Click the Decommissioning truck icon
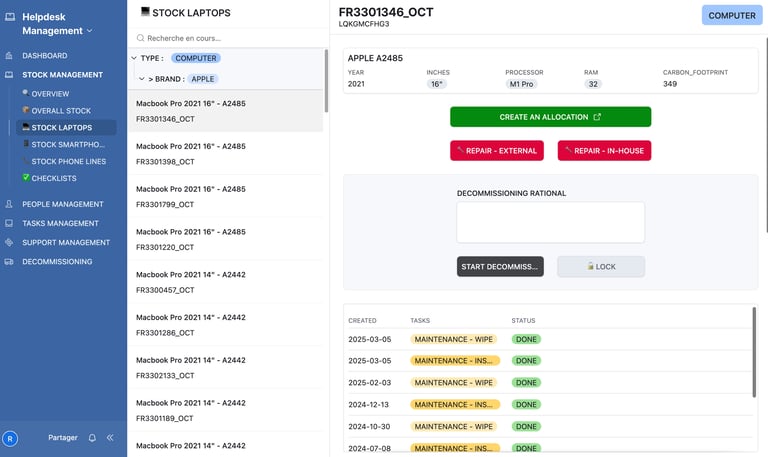The image size is (768, 457). [x=10, y=262]
